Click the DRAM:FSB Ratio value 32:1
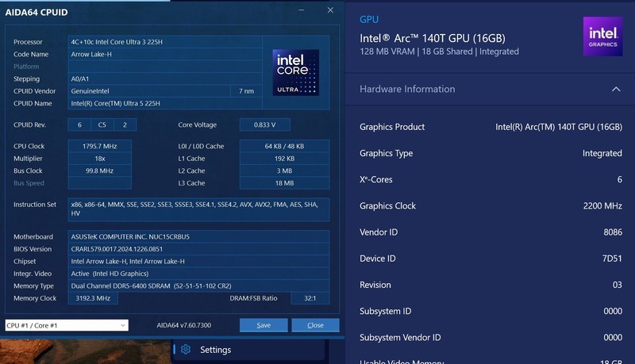The width and height of the screenshot is (635, 364). tap(310, 298)
